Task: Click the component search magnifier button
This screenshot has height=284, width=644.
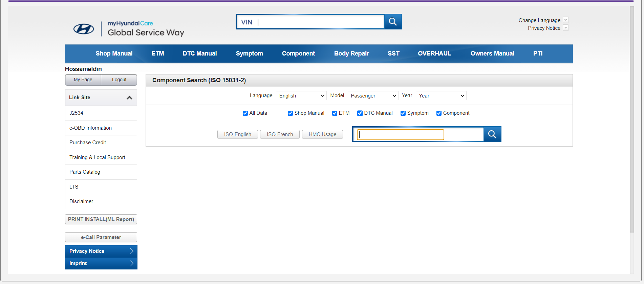Action: coord(492,134)
